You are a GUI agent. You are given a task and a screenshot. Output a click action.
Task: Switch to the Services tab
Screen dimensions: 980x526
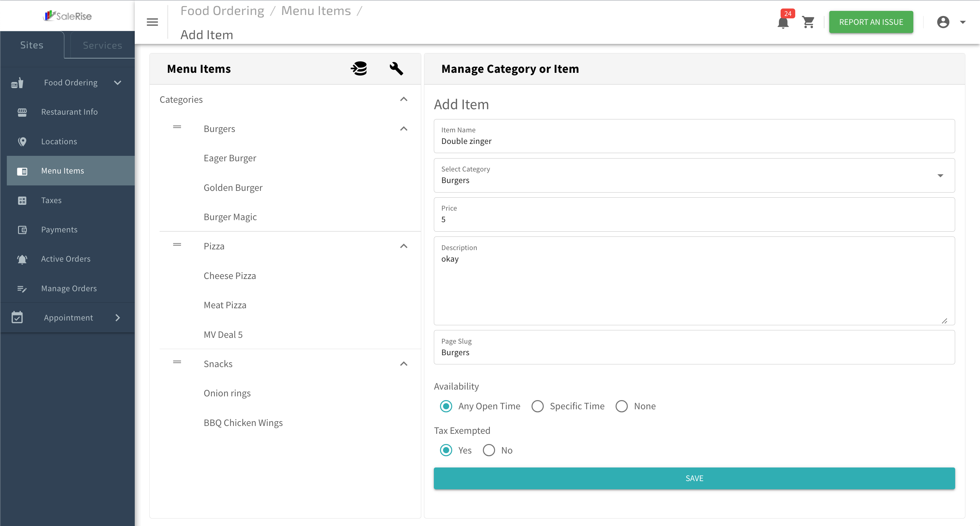102,45
